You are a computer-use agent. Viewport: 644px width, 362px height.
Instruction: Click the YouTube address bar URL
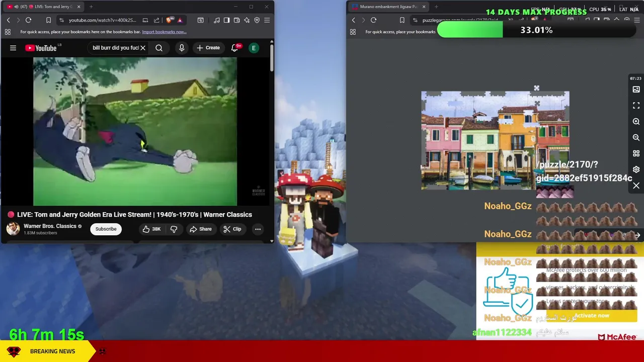pyautogui.click(x=102, y=20)
